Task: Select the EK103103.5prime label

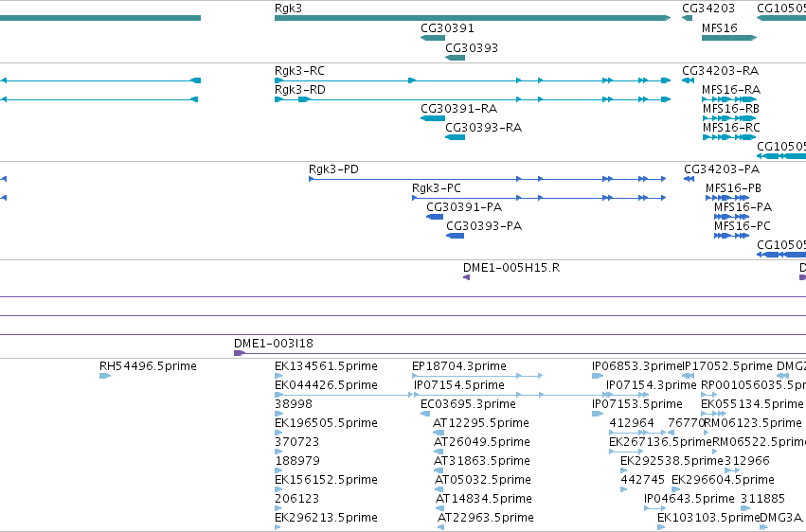Action: click(708, 518)
